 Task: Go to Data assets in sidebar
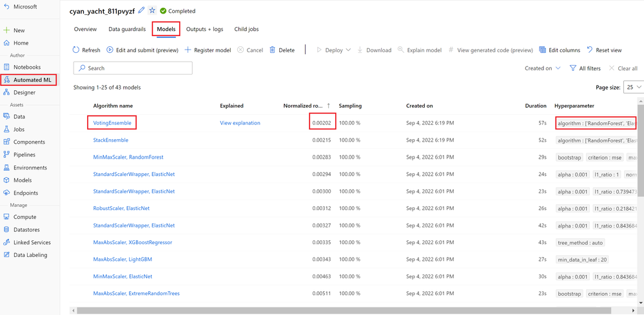pyautogui.click(x=19, y=117)
